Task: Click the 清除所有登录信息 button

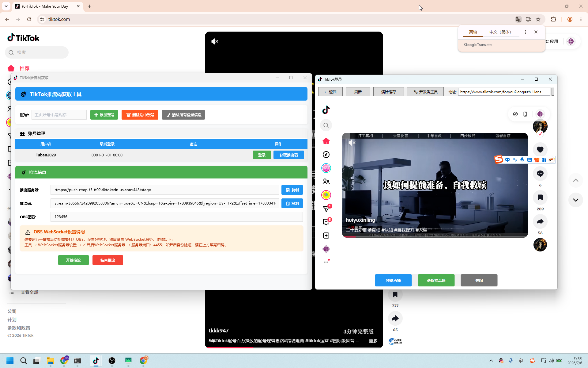Action: (183, 115)
